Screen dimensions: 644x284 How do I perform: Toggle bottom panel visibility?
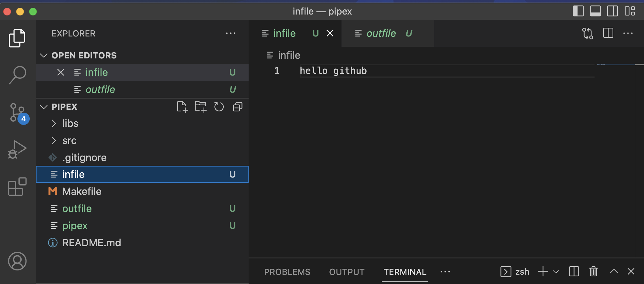pyautogui.click(x=595, y=11)
